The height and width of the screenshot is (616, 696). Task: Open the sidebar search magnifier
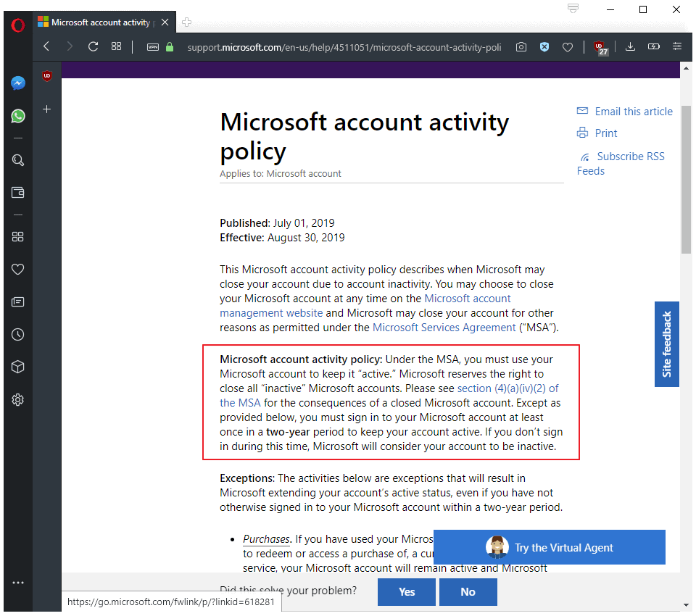(17, 160)
